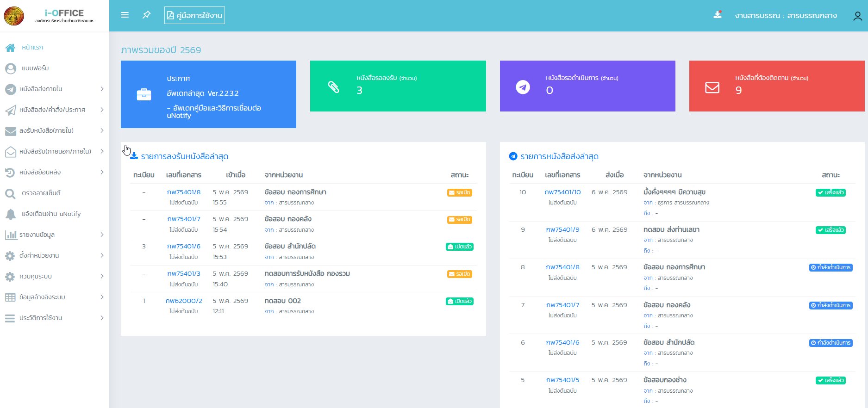868x408 pixels.
Task: Click the i-OFFICE organization logo
Action: click(14, 16)
